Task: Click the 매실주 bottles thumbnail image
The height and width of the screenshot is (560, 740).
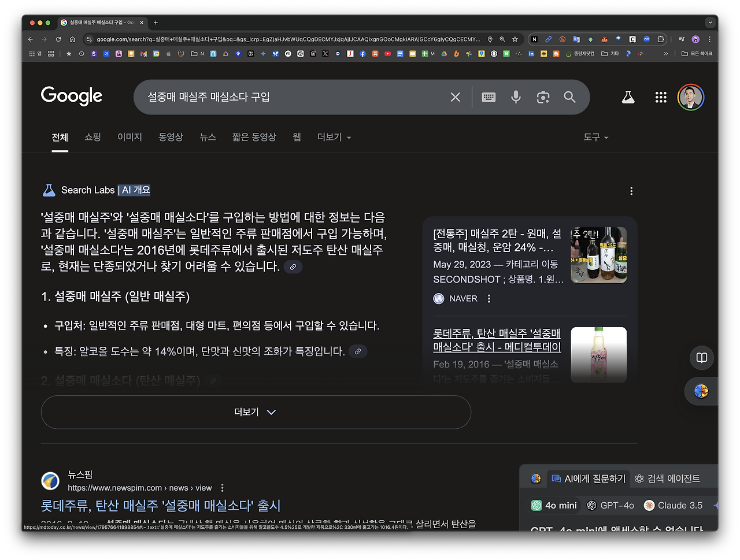Action: click(x=598, y=255)
